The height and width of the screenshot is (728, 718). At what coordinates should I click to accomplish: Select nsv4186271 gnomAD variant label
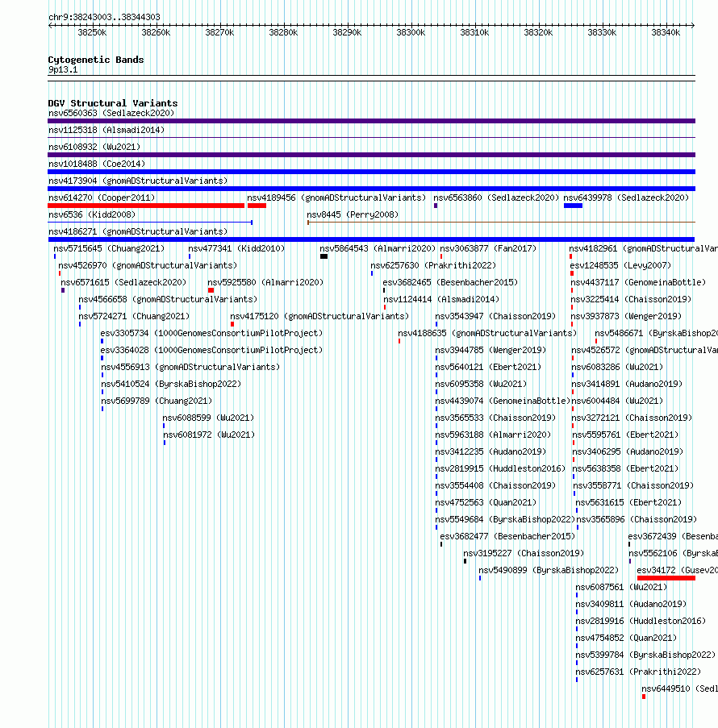(138, 231)
